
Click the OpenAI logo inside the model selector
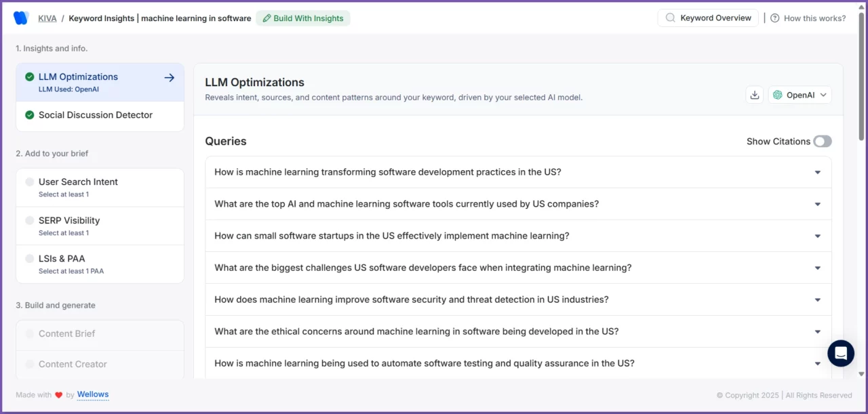tap(777, 95)
